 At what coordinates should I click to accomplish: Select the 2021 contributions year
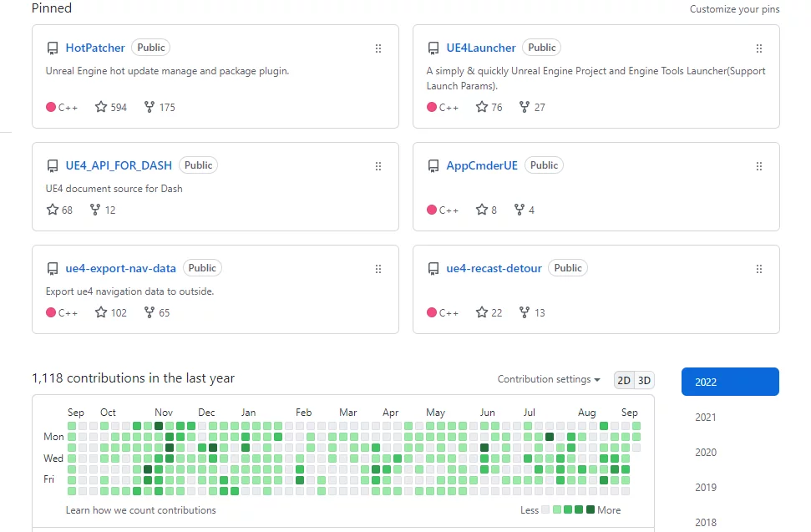coord(706,418)
